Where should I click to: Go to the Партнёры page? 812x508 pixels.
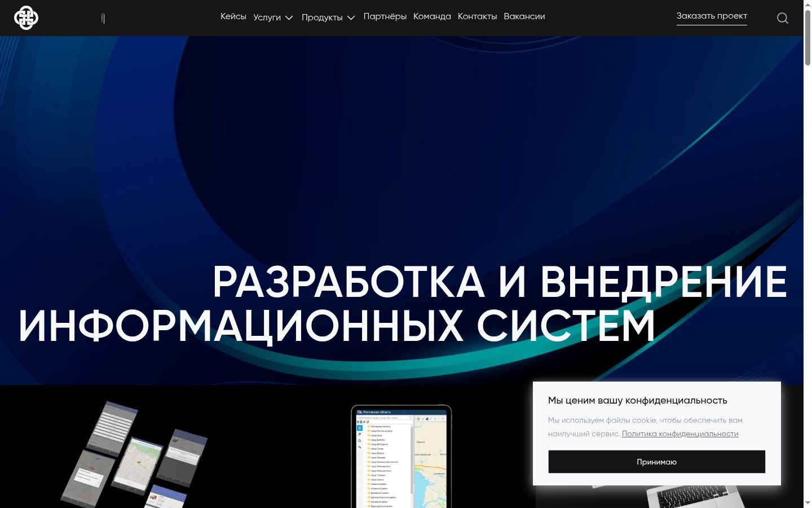385,16
